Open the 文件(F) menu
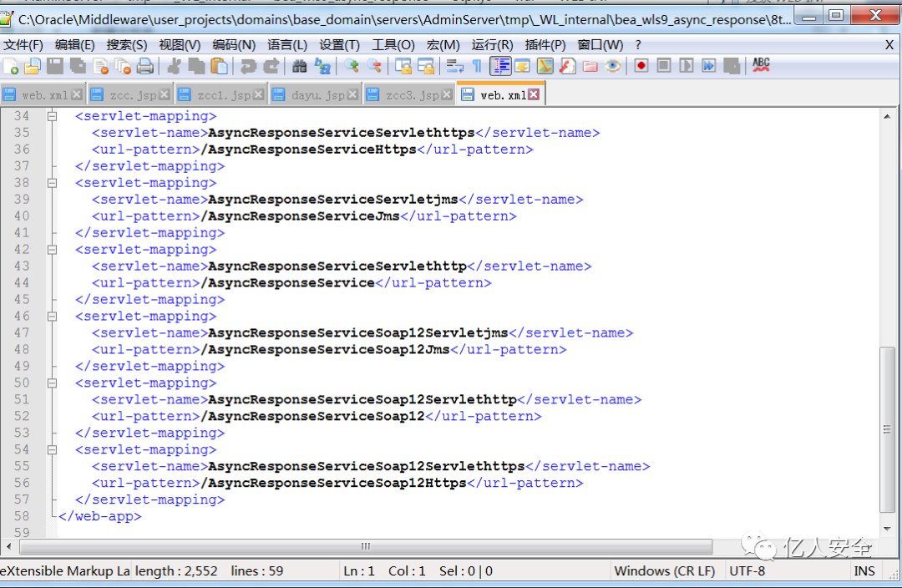This screenshot has height=588, width=902. [23, 45]
